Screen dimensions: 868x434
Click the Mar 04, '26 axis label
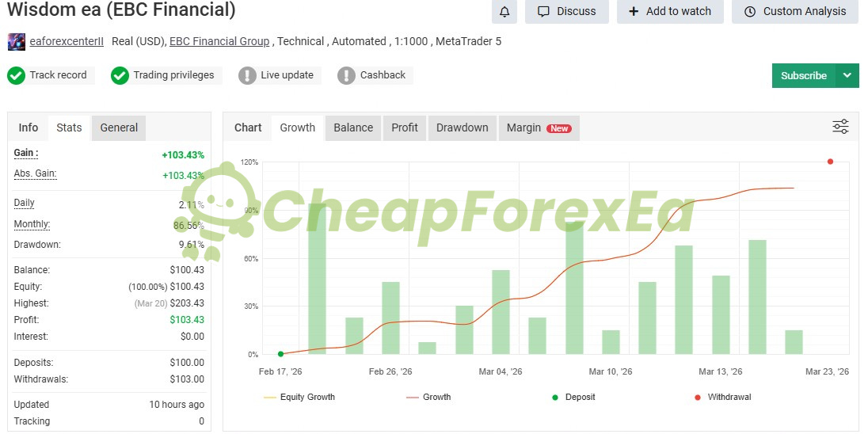click(501, 372)
